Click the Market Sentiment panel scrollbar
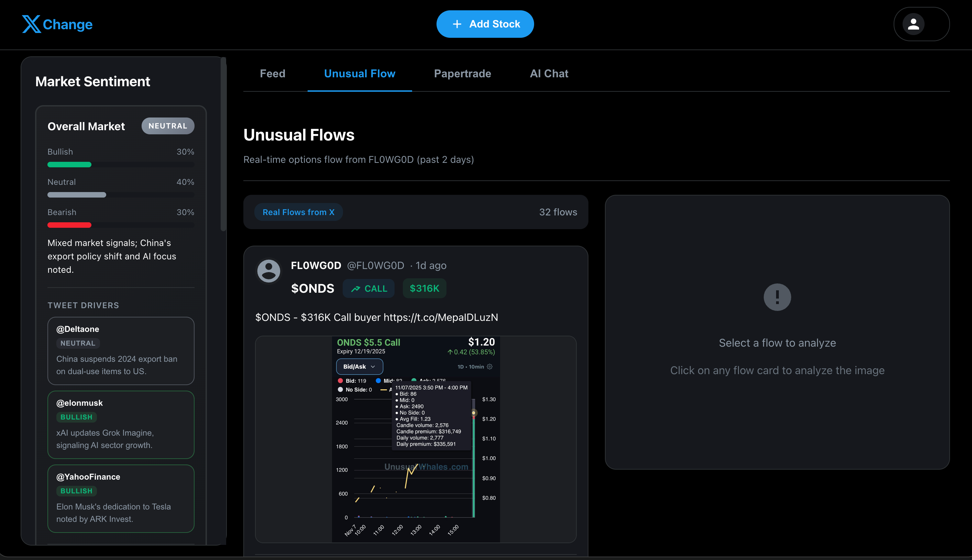The height and width of the screenshot is (560, 972). [x=223, y=144]
